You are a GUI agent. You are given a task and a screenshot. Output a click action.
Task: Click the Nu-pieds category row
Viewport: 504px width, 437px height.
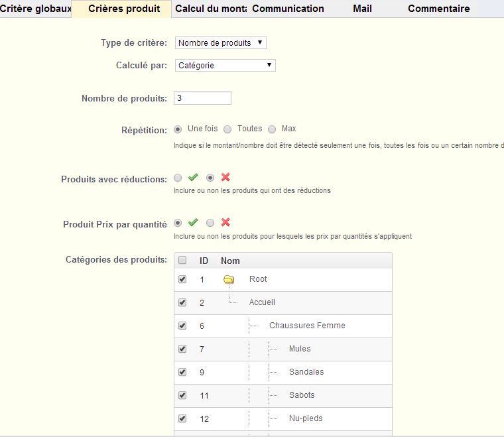click(x=283, y=419)
